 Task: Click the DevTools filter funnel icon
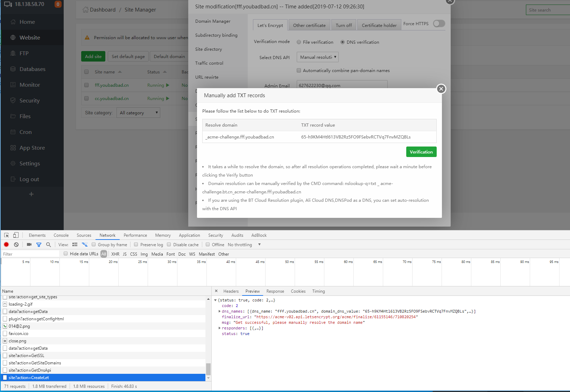click(x=39, y=244)
